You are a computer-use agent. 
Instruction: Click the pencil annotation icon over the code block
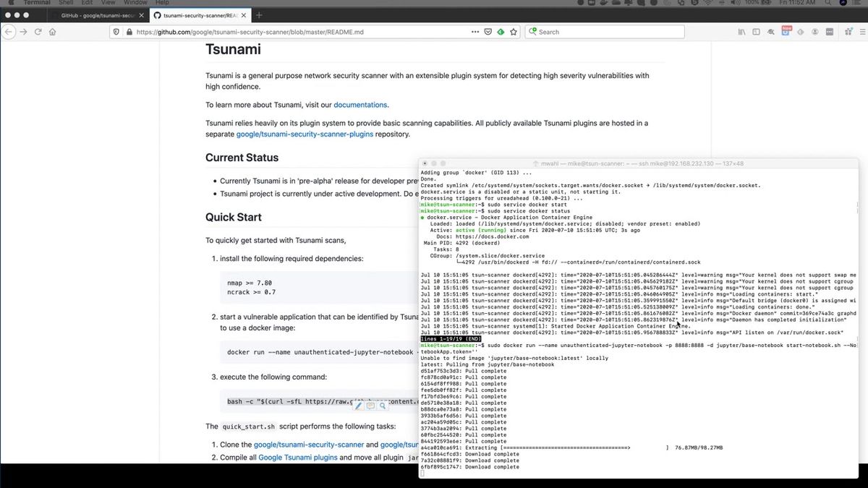358,406
